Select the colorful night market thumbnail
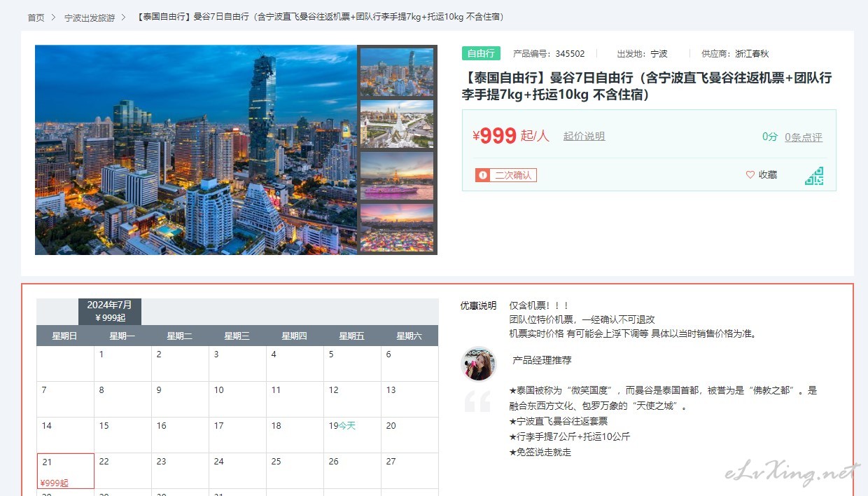Image resolution: width=868 pixels, height=496 pixels. point(397,228)
